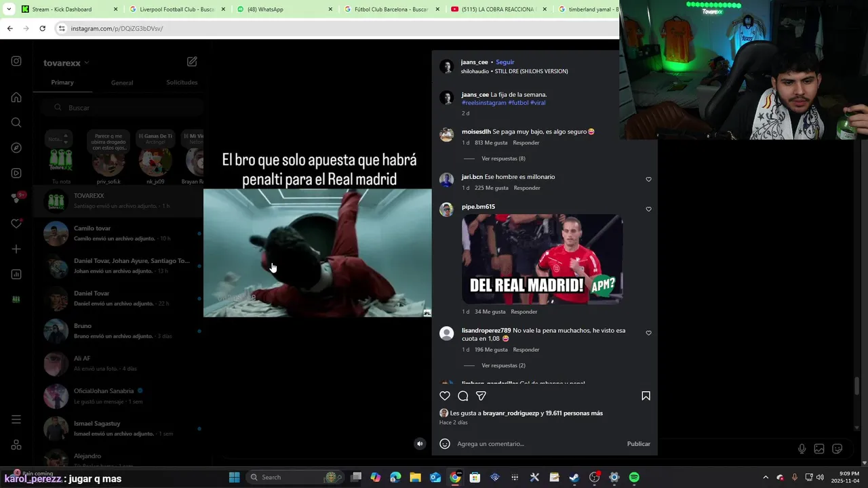This screenshot has width=868, height=488.
Task: Reply to pipe.bm615's comment
Action: click(524, 312)
